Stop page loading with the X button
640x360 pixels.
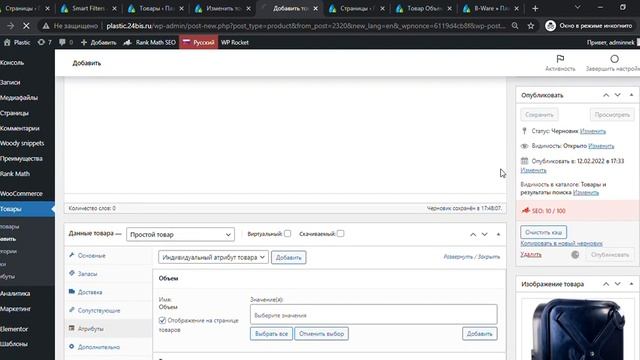point(26,26)
